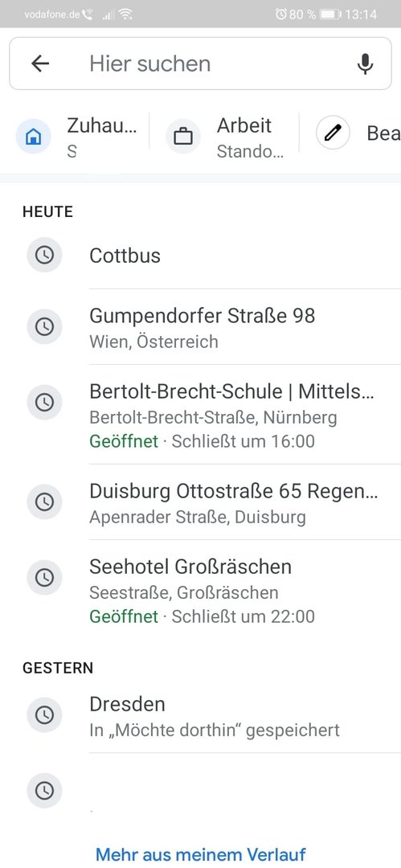Select the Arbeit shortcut label

click(x=244, y=125)
